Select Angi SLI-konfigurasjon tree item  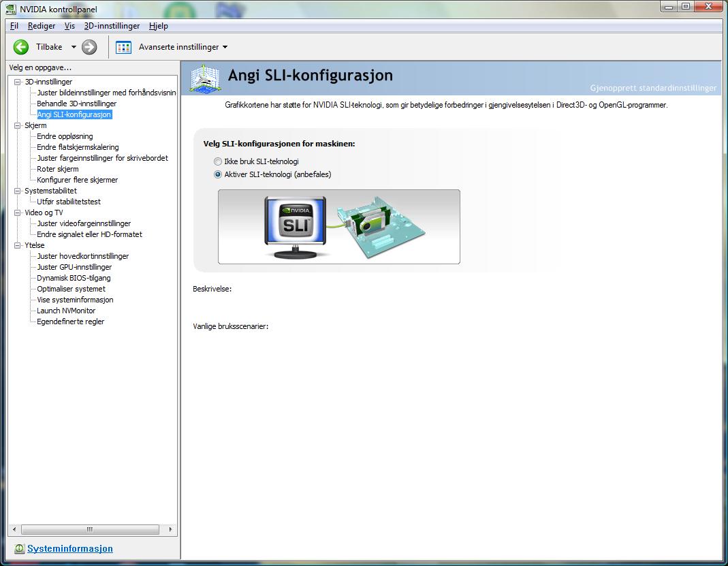pyautogui.click(x=74, y=114)
